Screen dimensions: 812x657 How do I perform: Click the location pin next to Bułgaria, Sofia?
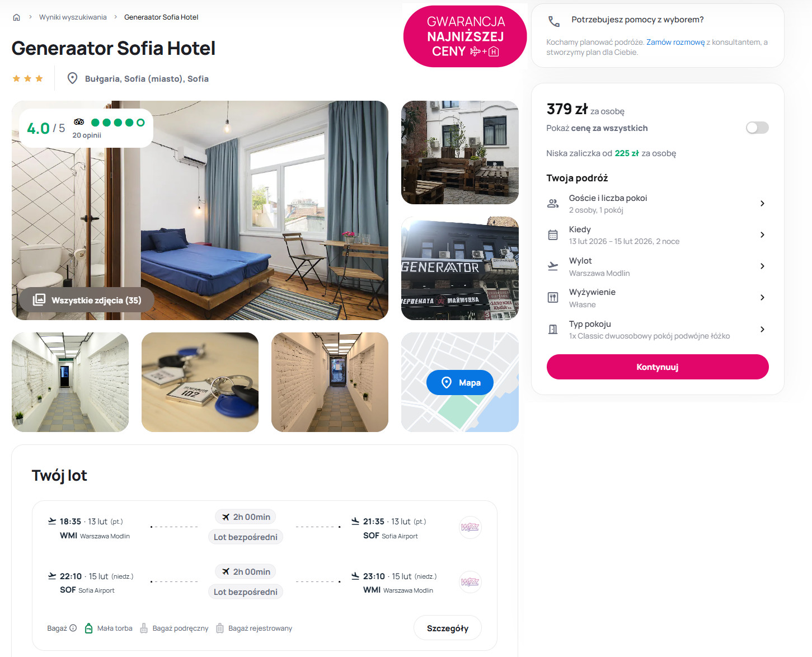tap(72, 78)
